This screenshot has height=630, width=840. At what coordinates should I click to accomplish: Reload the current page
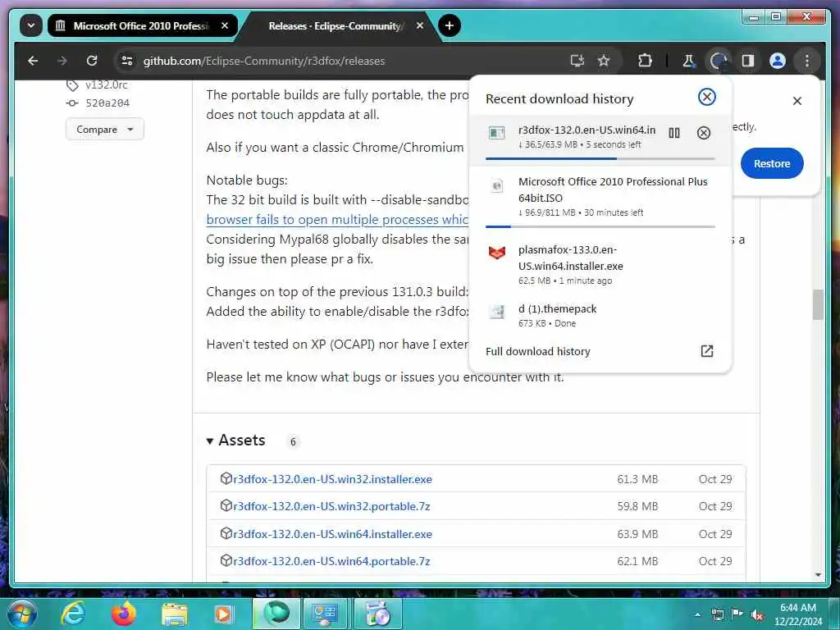pyautogui.click(x=92, y=61)
